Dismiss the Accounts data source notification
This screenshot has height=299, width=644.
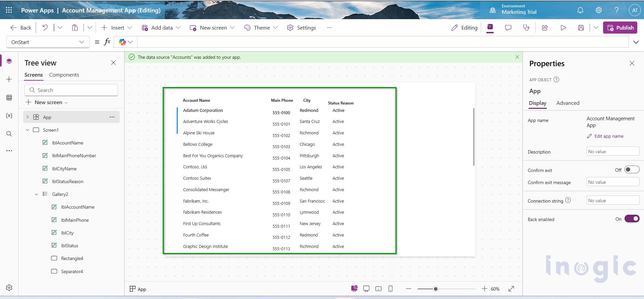pos(517,57)
